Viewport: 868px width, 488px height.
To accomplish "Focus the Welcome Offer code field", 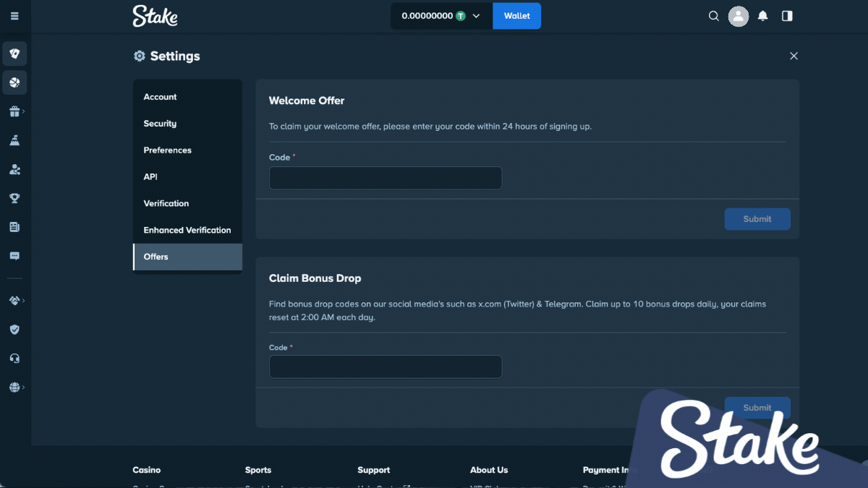I will point(386,178).
